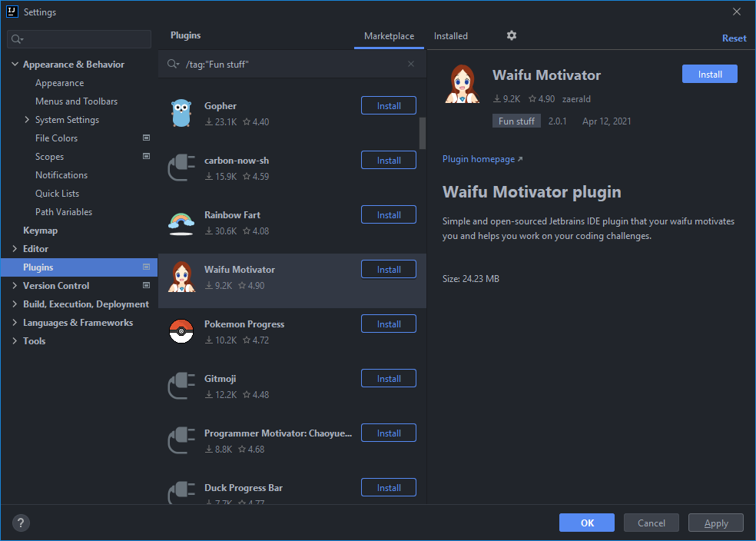Select the Rainbow Fart plugin name
This screenshot has height=541, width=756.
pyautogui.click(x=232, y=215)
